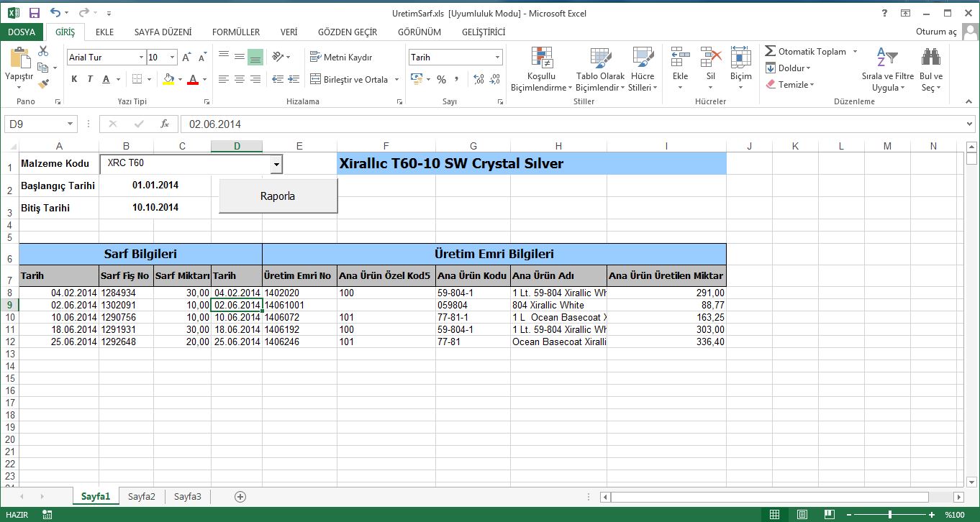Click the Cut scissors icon
Screen dimensions: 980x522
pyautogui.click(x=43, y=51)
